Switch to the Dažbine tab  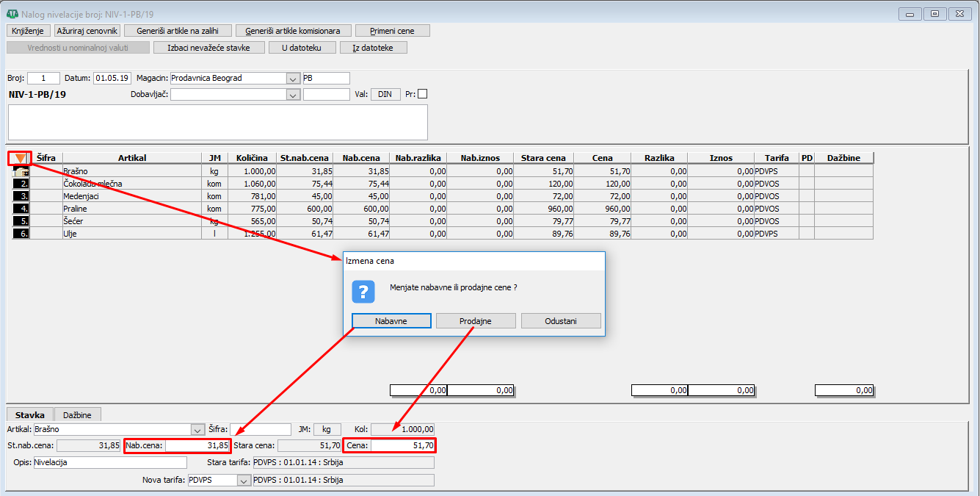point(77,415)
